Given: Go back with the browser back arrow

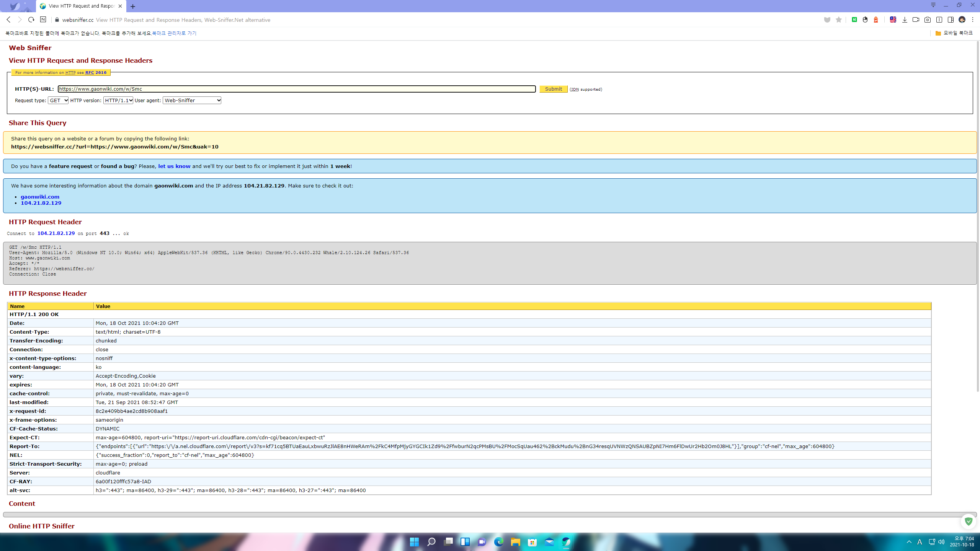Looking at the screenshot, I should point(8,20).
